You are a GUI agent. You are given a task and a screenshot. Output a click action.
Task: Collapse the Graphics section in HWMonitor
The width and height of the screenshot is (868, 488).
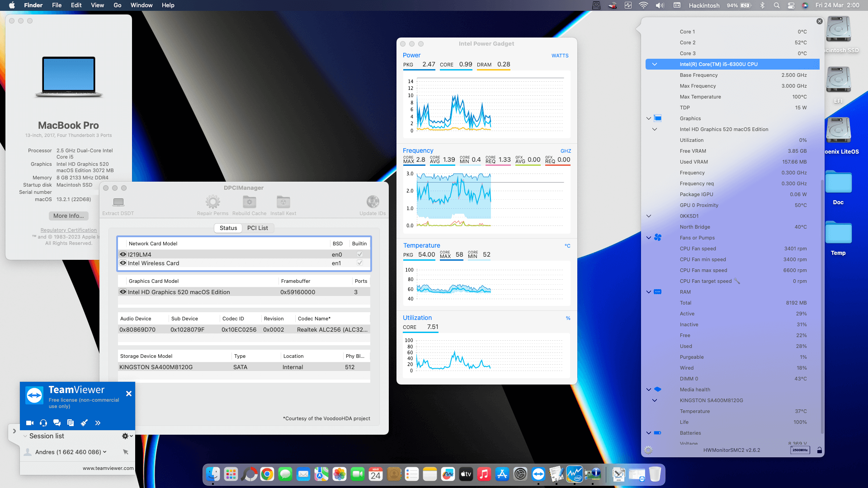(x=649, y=118)
